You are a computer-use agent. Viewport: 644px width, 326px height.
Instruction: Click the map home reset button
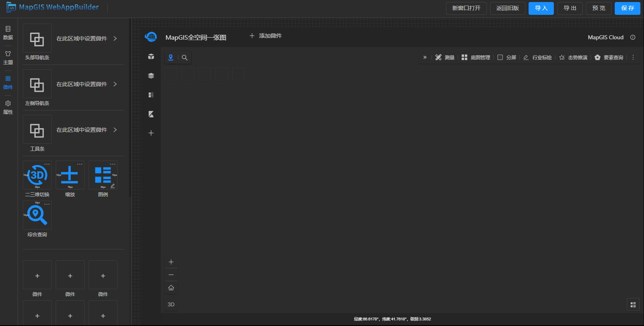point(171,288)
